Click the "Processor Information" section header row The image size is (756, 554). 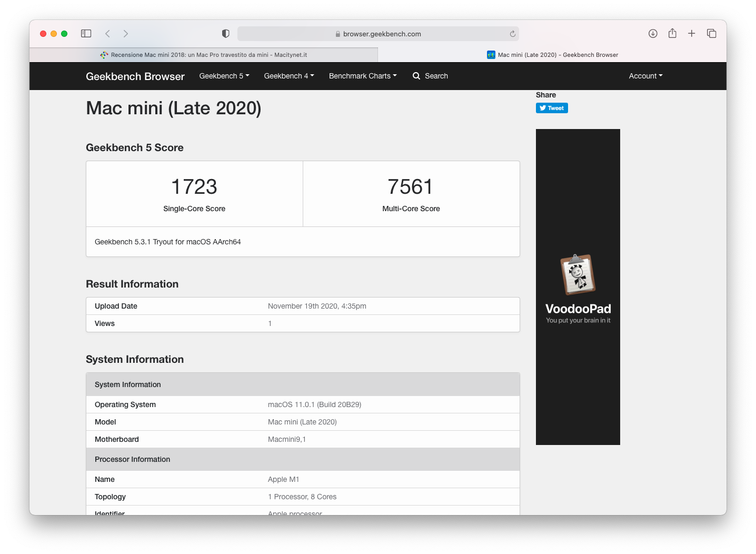point(303,459)
